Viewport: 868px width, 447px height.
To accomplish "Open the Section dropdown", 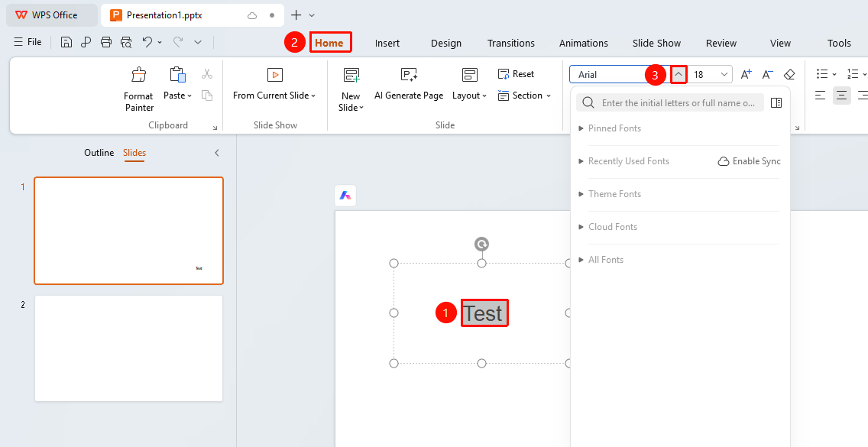I will coord(525,96).
